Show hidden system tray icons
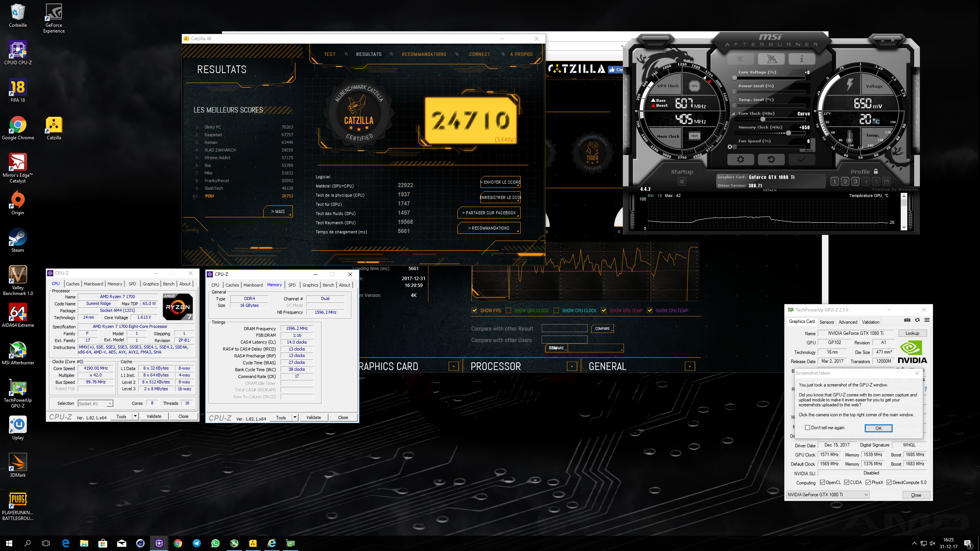The width and height of the screenshot is (980, 551). tap(915, 543)
